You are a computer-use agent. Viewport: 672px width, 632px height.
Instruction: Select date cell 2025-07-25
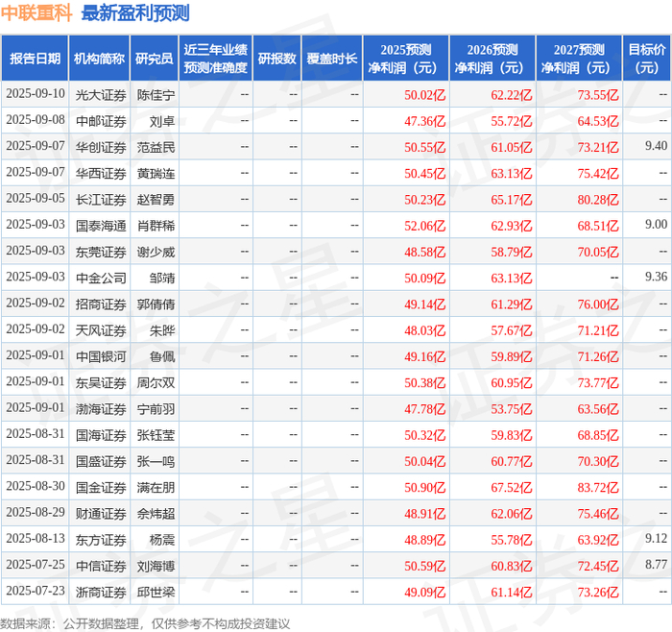[36, 564]
